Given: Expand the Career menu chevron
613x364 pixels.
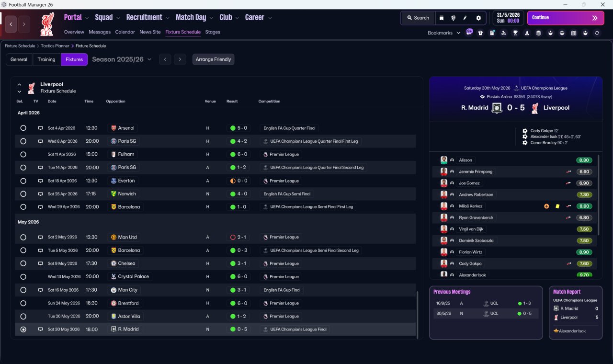Looking at the screenshot, I should click(270, 18).
